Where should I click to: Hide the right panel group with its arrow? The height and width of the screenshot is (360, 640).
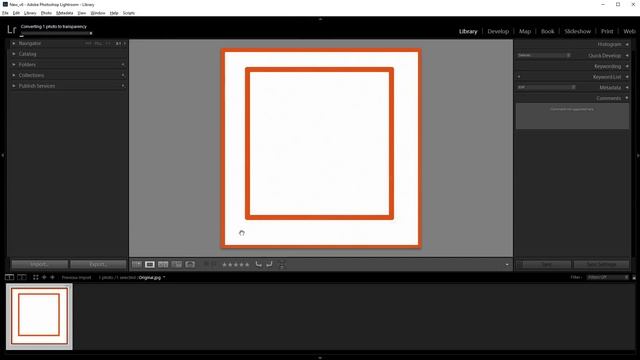(x=638, y=155)
